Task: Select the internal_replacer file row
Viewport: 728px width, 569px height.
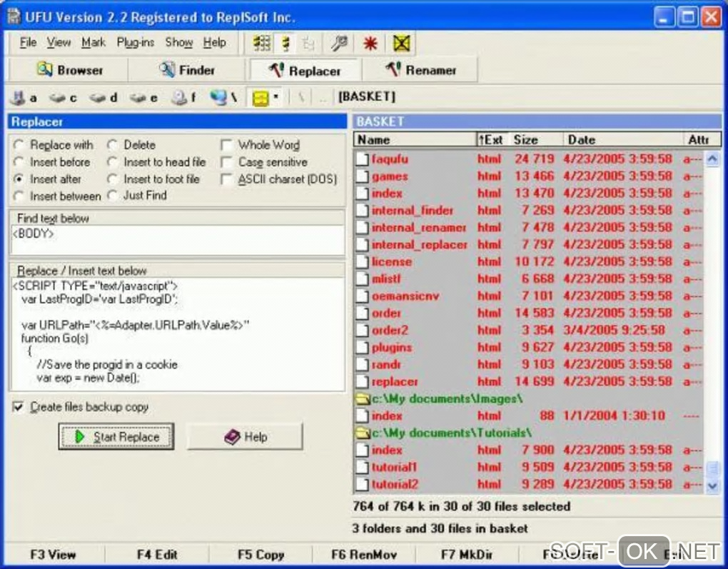Action: tap(529, 245)
